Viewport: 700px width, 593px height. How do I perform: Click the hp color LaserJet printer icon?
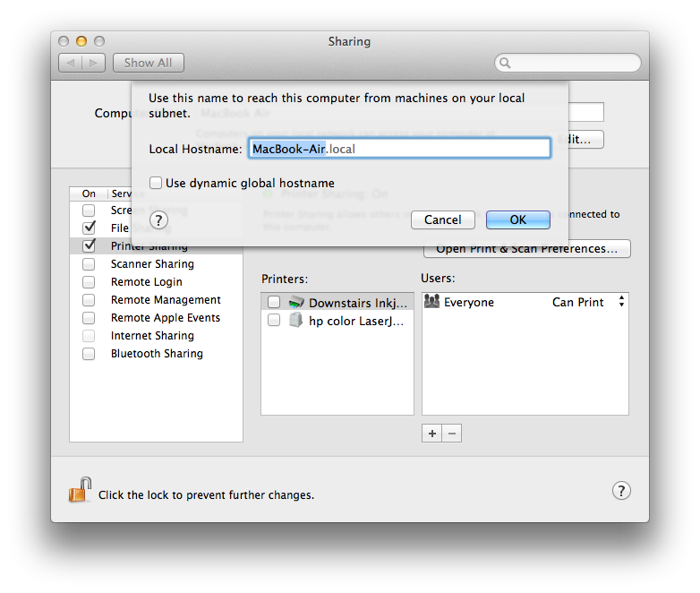click(x=295, y=320)
